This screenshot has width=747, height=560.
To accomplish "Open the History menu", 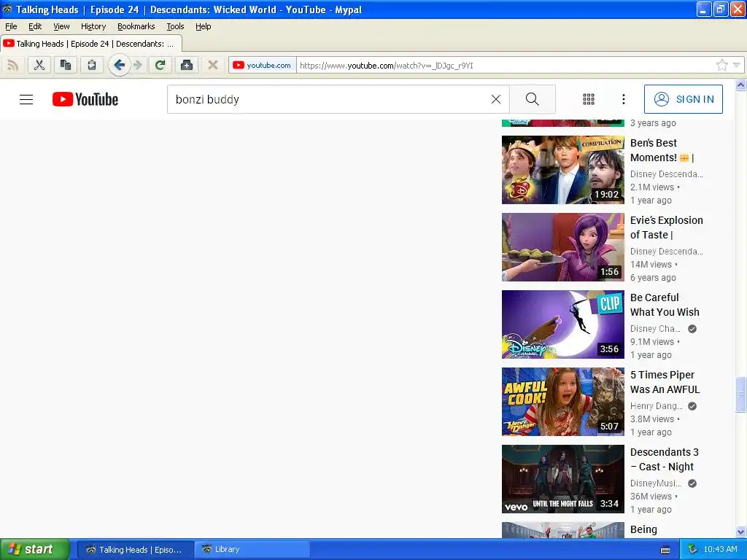I will pyautogui.click(x=93, y=26).
